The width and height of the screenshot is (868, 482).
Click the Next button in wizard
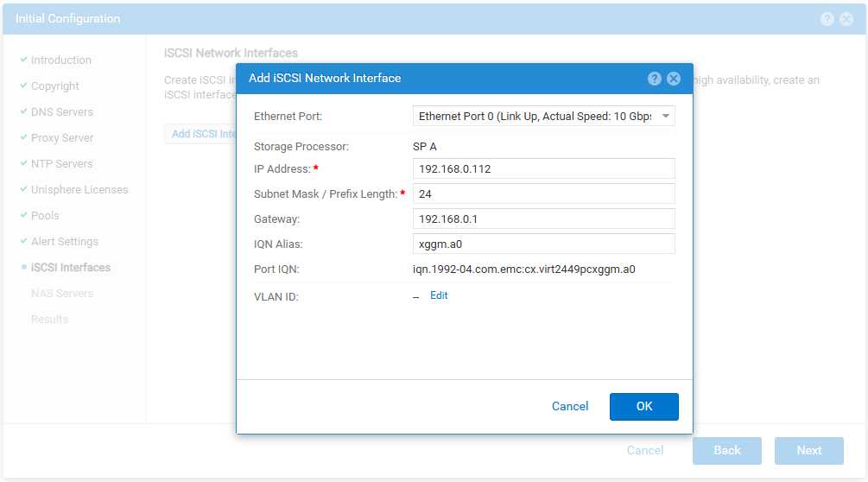point(809,450)
